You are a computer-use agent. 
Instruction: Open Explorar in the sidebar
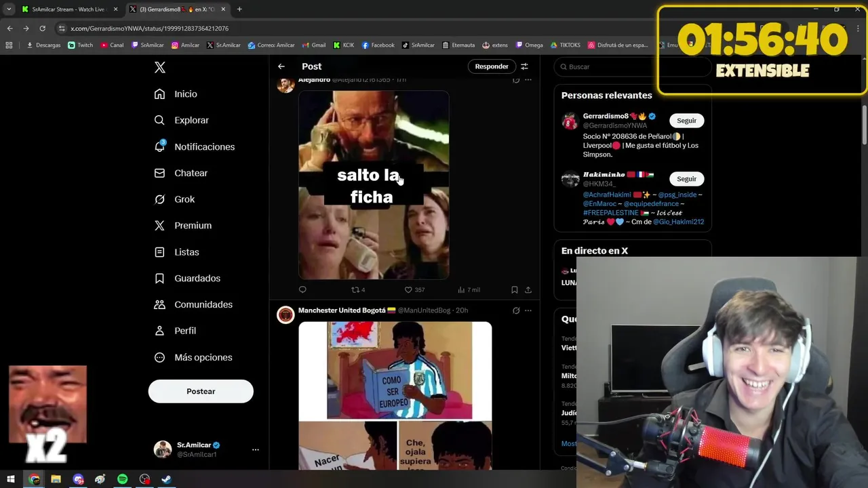(x=181, y=121)
